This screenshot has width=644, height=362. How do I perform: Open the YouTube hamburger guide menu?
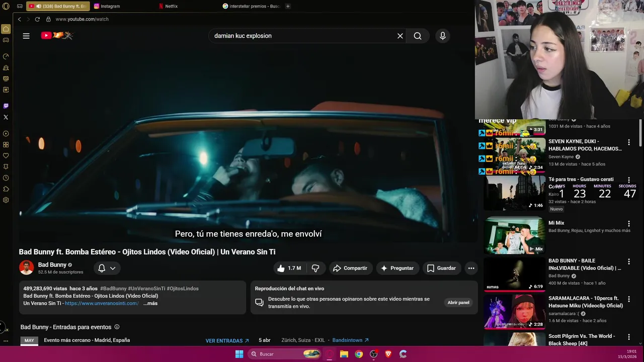click(26, 36)
